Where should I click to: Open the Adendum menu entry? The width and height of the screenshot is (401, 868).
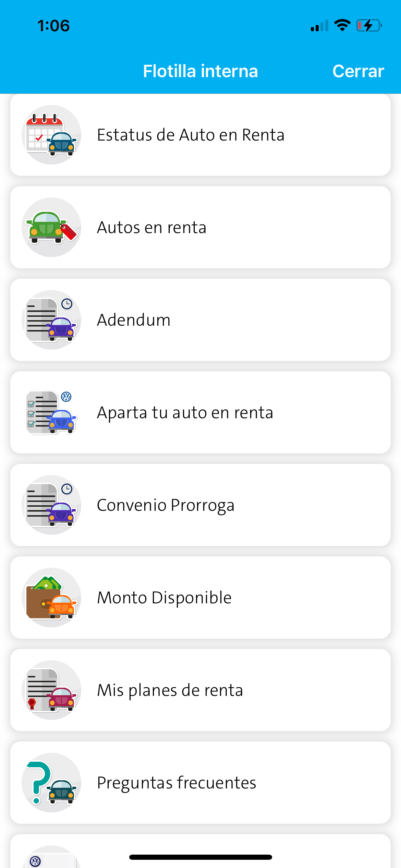(x=134, y=320)
